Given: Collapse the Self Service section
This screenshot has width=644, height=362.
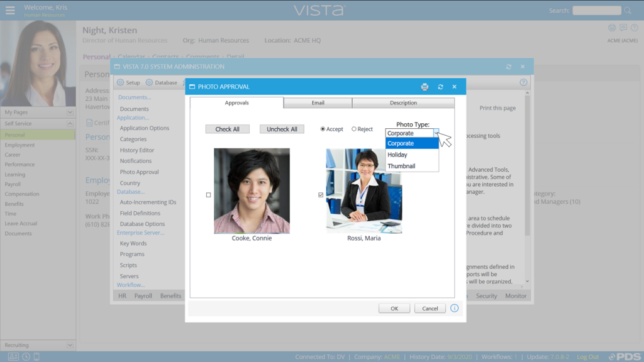Looking at the screenshot, I should [70, 124].
